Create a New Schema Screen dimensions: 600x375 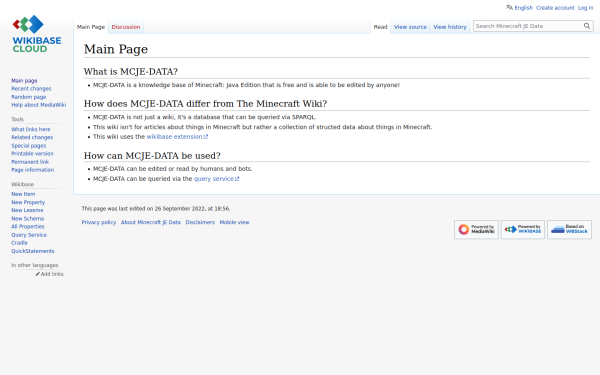pyautogui.click(x=28, y=218)
